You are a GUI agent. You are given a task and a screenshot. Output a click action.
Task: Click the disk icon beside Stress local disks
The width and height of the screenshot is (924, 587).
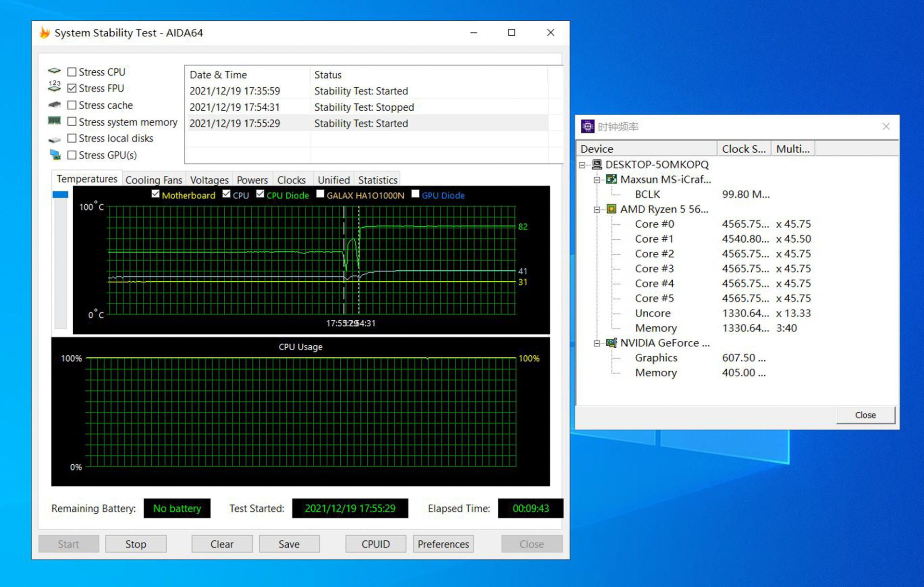[x=54, y=138]
